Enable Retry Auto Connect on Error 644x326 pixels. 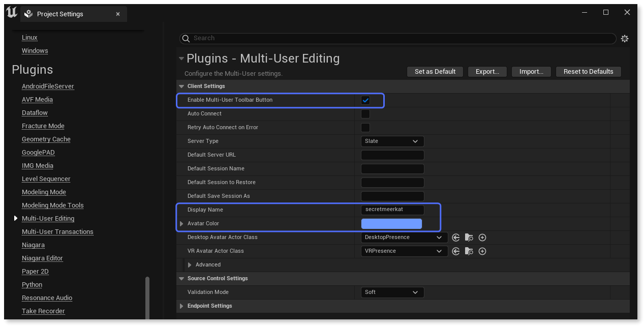pyautogui.click(x=365, y=127)
